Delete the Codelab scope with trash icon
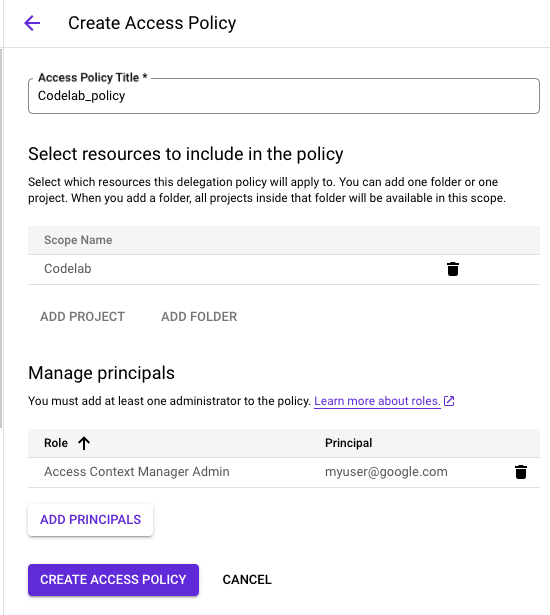 click(x=453, y=269)
